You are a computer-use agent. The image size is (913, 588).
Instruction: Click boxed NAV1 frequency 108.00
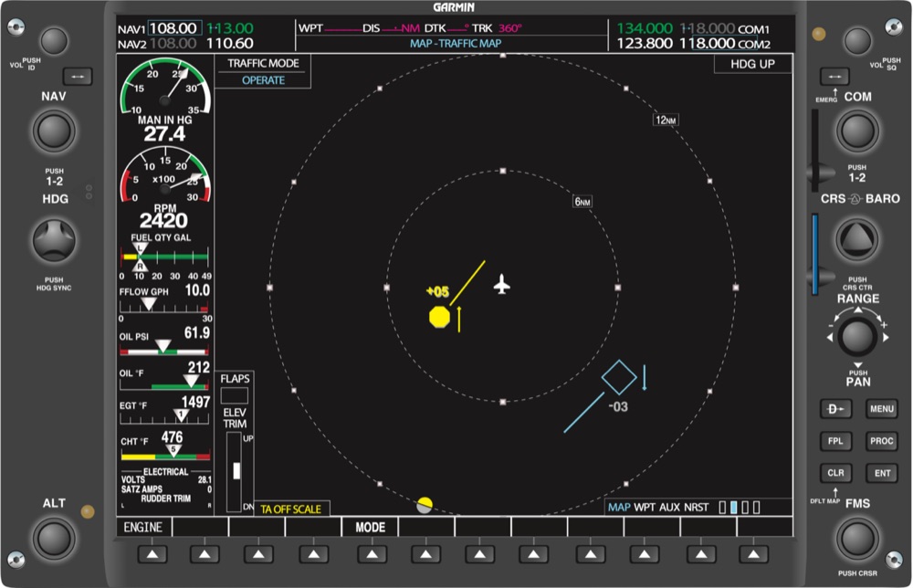pos(174,28)
